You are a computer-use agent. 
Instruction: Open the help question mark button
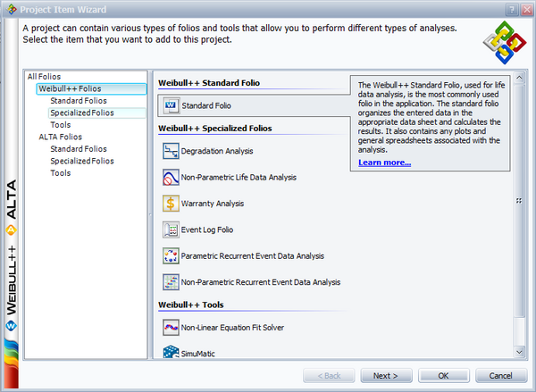point(512,10)
